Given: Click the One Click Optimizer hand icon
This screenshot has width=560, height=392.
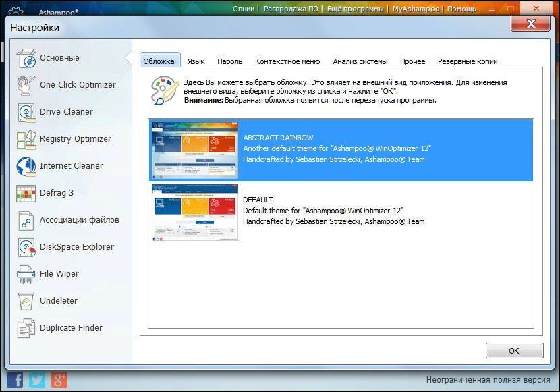Looking at the screenshot, I should point(26,85).
